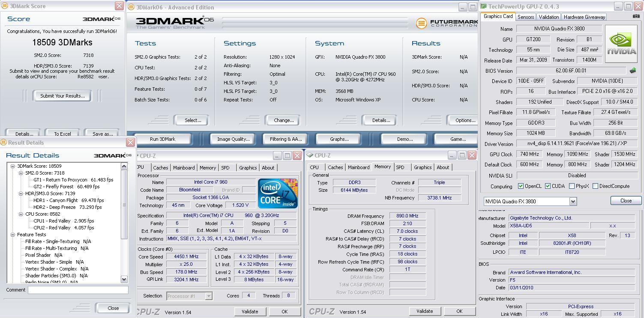Open the Hardware Giveaway tab

[584, 17]
